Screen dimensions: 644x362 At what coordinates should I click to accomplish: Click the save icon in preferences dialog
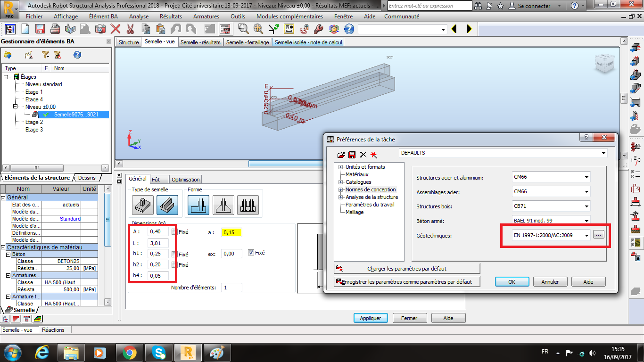[x=352, y=155]
